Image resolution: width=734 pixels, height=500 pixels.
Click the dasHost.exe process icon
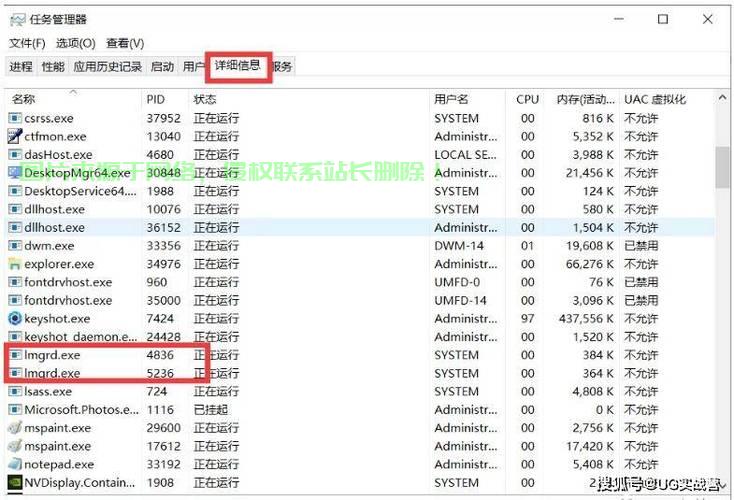15,154
